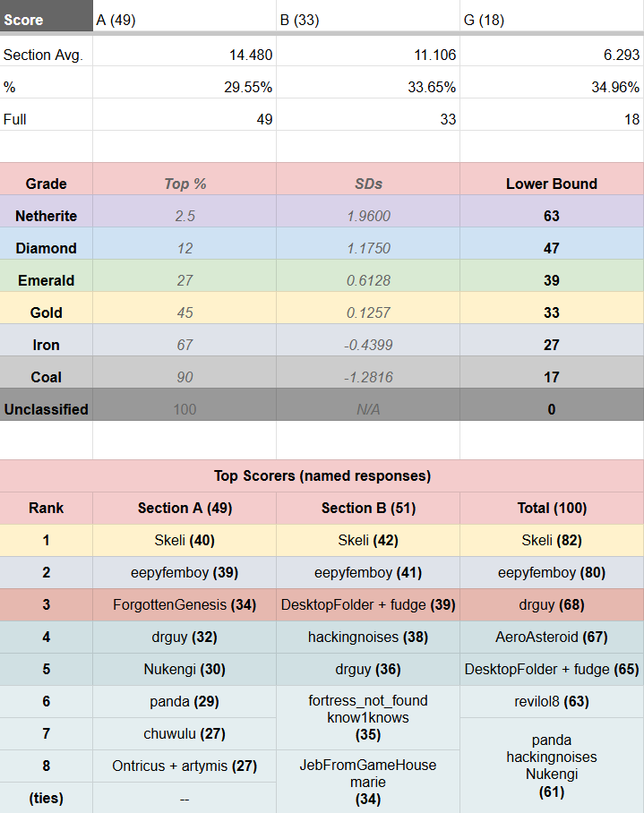Click the Netherite top percent 2.5

pos(185,211)
